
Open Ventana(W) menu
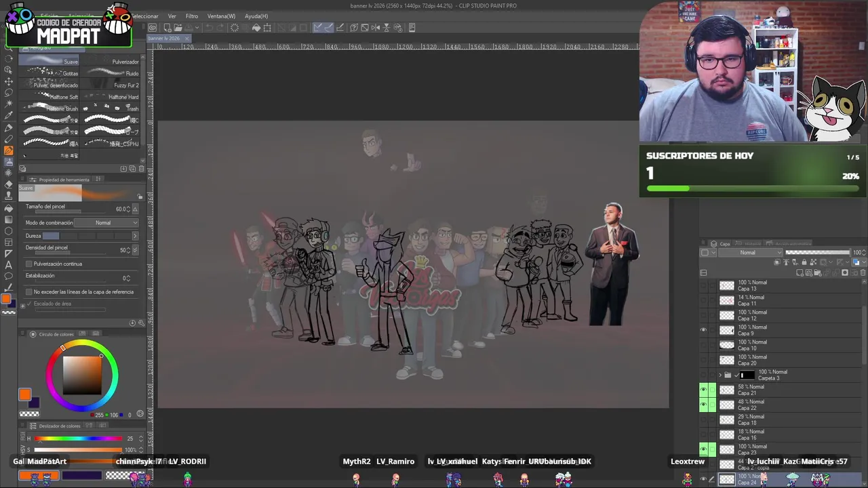(x=221, y=16)
